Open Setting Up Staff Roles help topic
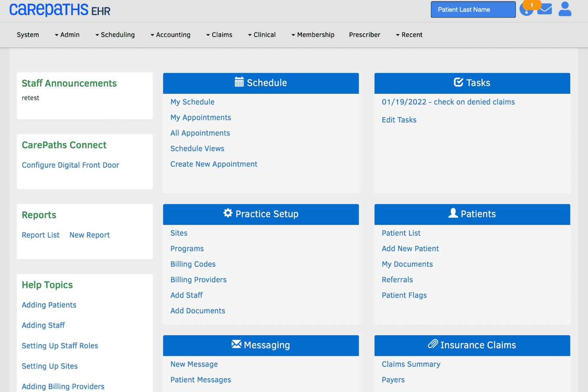Image resolution: width=588 pixels, height=392 pixels. [x=60, y=346]
